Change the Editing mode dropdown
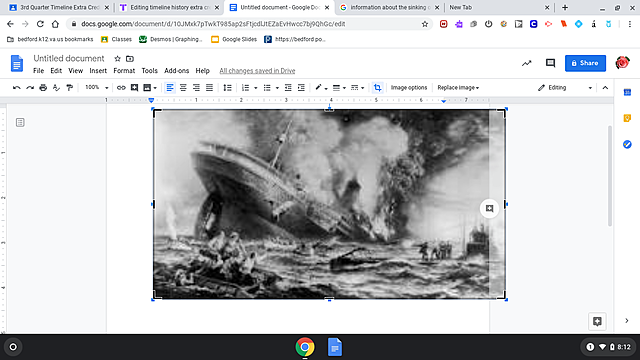The image size is (640, 360). pyautogui.click(x=564, y=87)
